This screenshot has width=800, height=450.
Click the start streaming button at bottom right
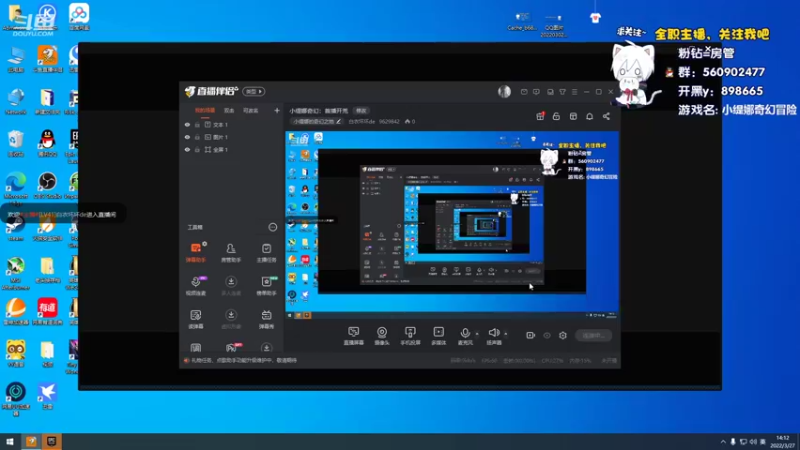tap(594, 335)
